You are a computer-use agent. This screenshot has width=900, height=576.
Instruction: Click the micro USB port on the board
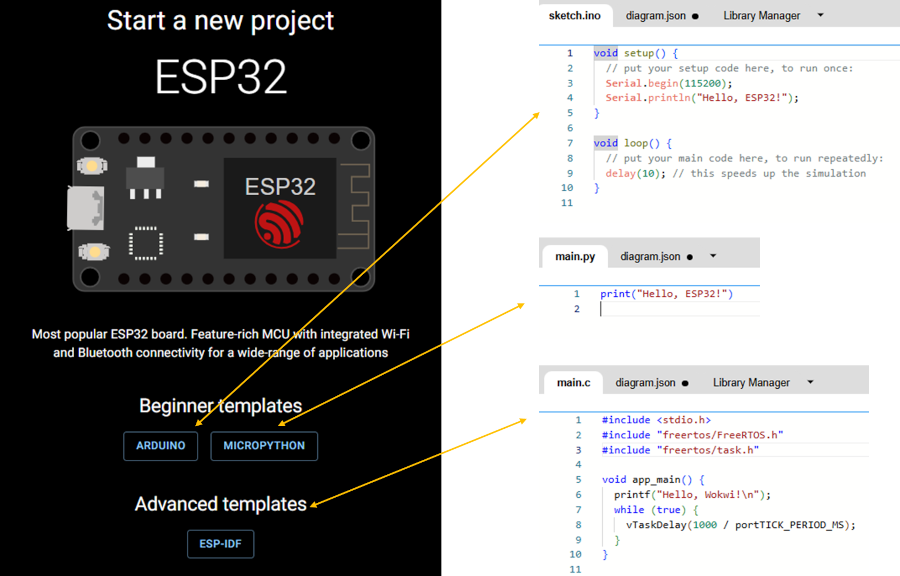86,208
